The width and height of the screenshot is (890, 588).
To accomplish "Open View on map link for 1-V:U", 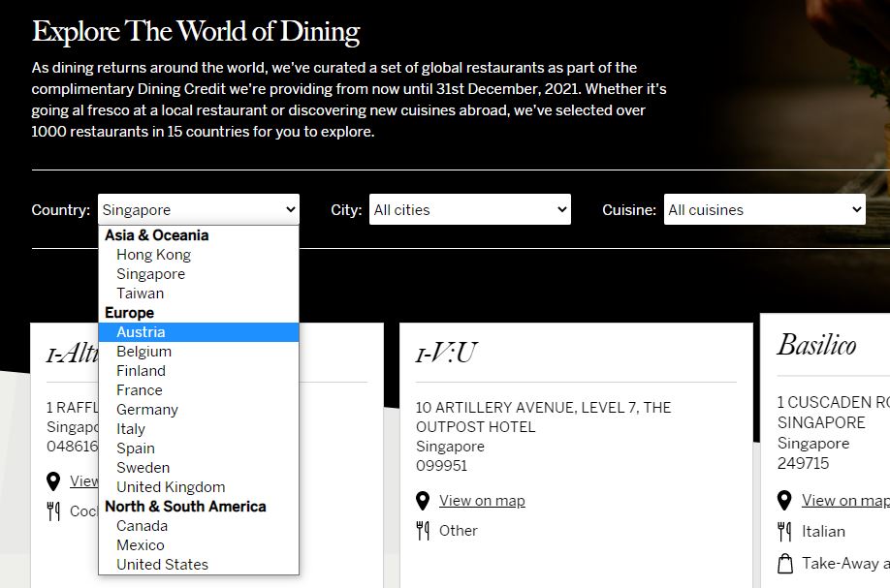I will point(482,501).
